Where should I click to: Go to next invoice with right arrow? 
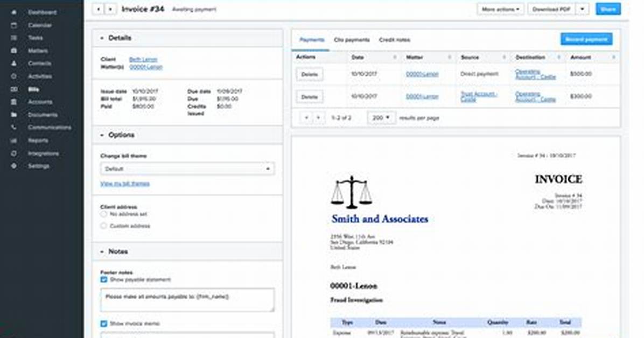[x=110, y=9]
